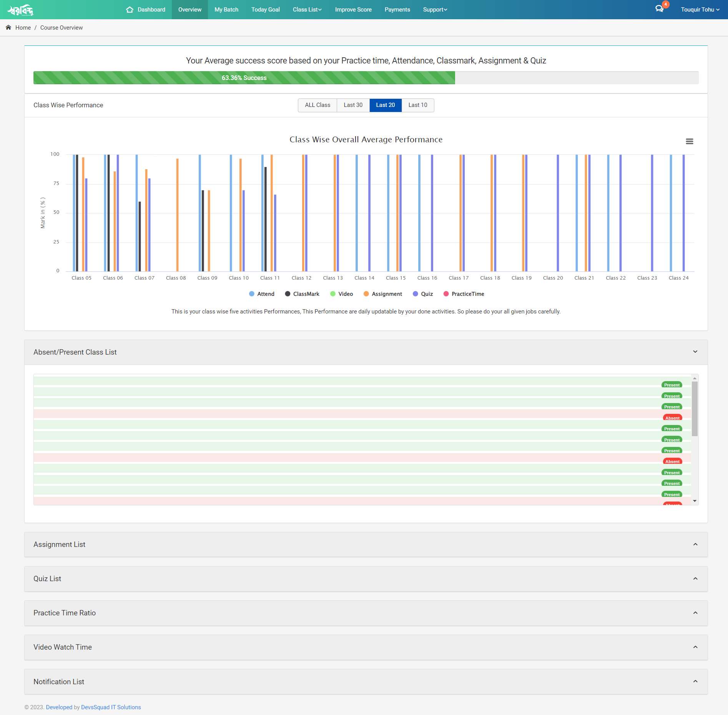Click the Class Wise Overall Average Performance title
The height and width of the screenshot is (715, 728).
click(x=366, y=139)
